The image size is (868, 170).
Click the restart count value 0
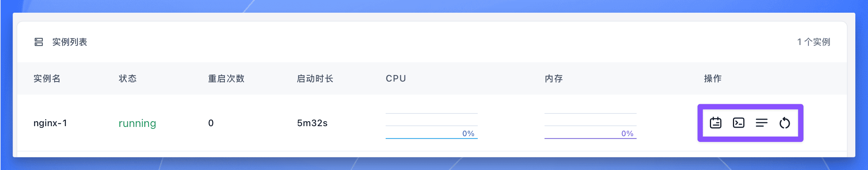point(211,123)
